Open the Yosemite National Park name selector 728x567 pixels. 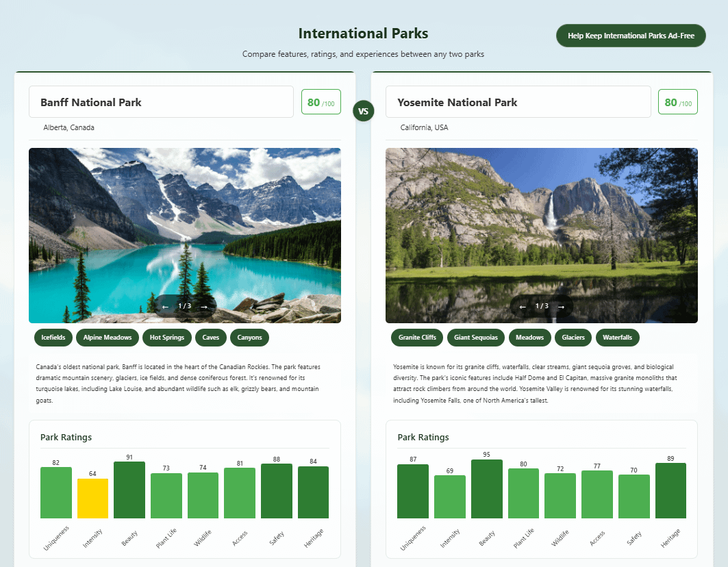tap(518, 101)
